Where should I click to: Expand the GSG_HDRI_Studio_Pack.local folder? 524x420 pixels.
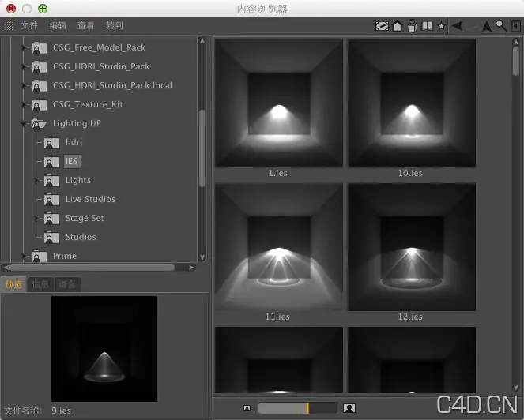coord(24,86)
